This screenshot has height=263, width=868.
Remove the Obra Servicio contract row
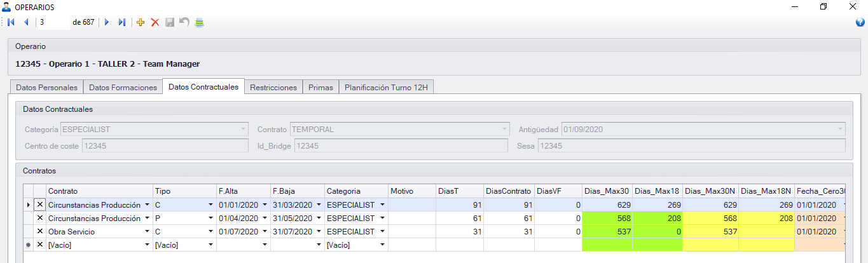click(40, 232)
